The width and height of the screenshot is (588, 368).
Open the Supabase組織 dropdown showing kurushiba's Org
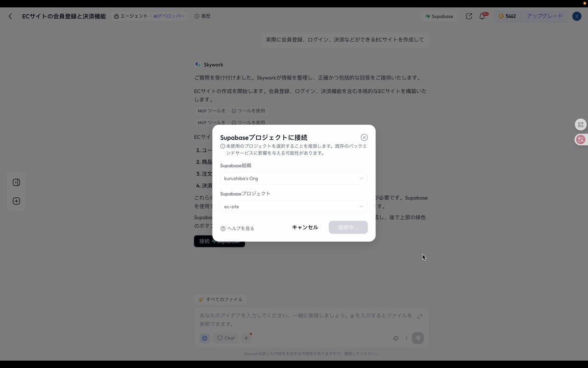293,178
